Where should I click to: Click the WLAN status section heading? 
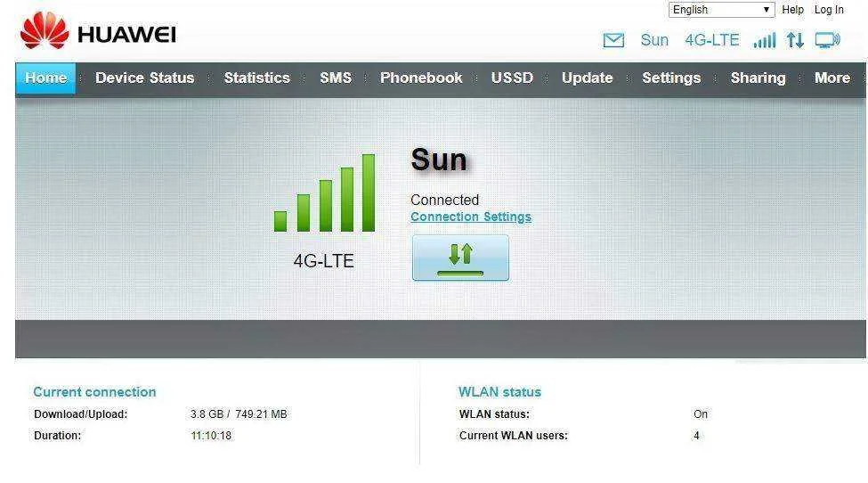(499, 392)
